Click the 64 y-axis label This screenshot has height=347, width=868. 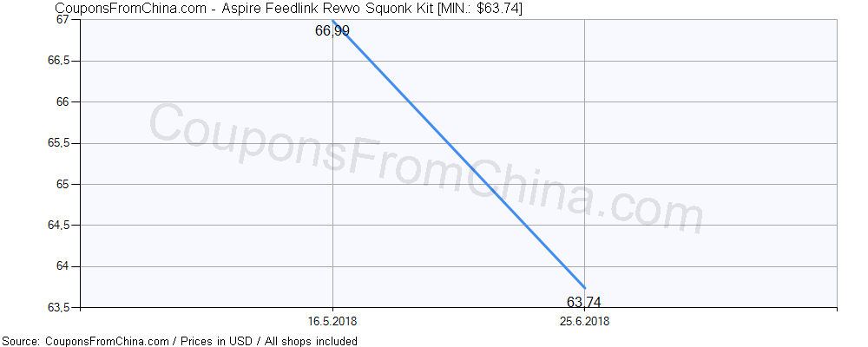[63, 266]
